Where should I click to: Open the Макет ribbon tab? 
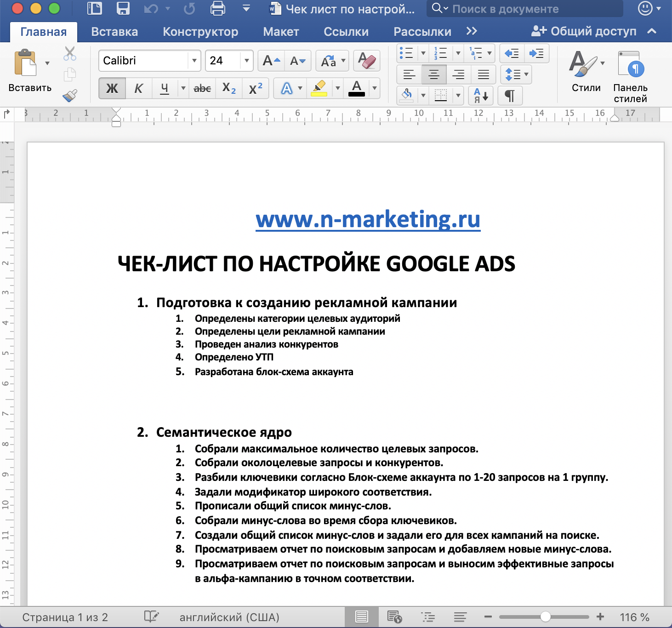pyautogui.click(x=281, y=32)
